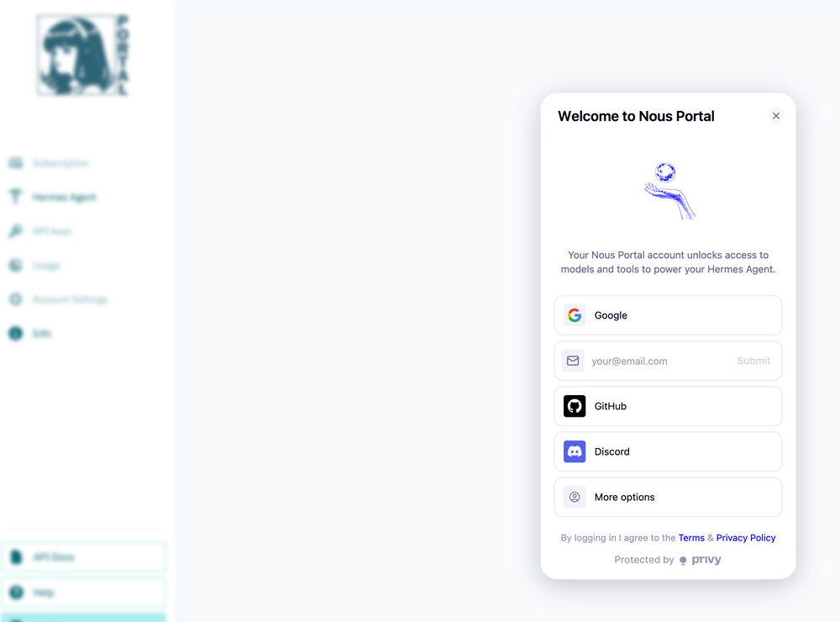Click the Help question mark icon
Viewport: 840px width, 622px height.
click(x=17, y=593)
